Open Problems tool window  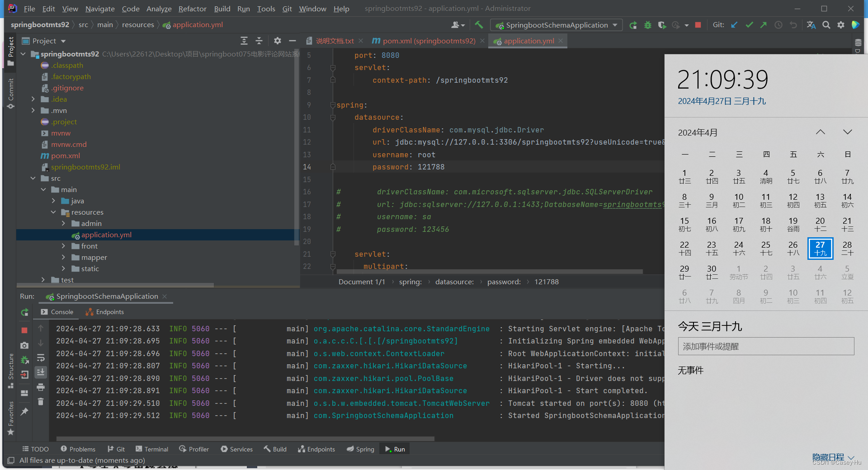pyautogui.click(x=78, y=449)
